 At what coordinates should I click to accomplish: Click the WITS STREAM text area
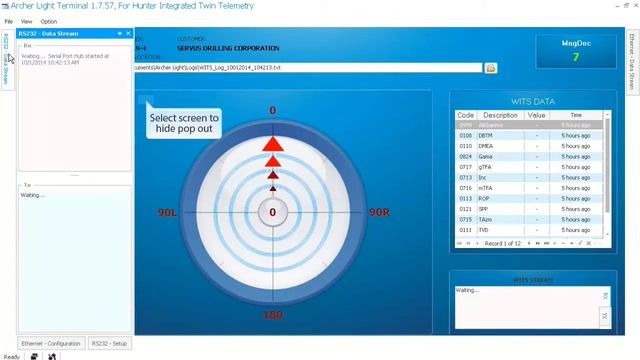coord(527,307)
